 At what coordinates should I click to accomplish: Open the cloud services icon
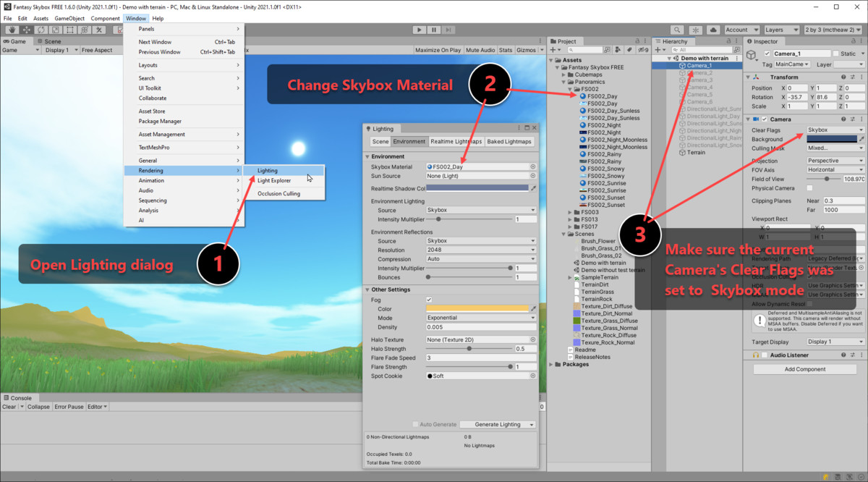[x=713, y=30]
